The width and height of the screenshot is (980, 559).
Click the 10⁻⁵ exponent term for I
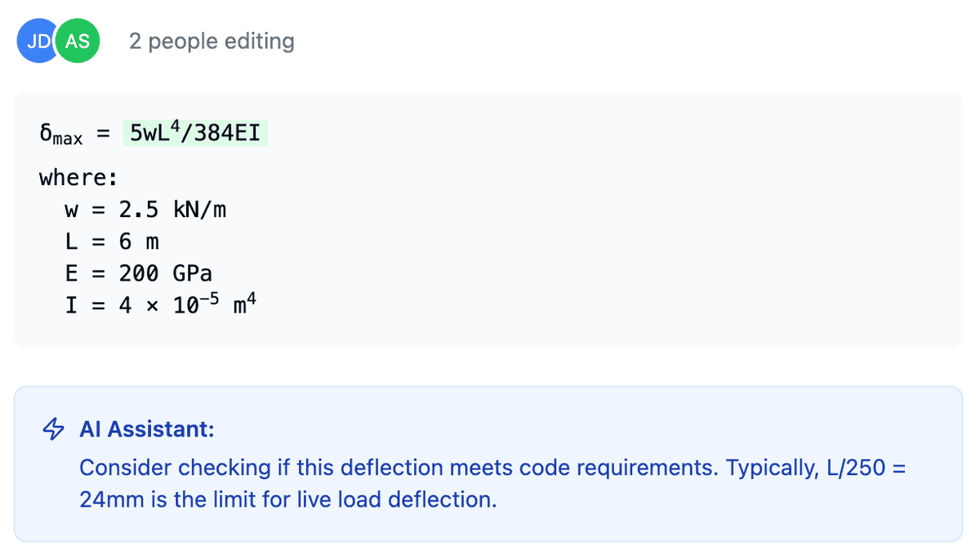pos(197,303)
